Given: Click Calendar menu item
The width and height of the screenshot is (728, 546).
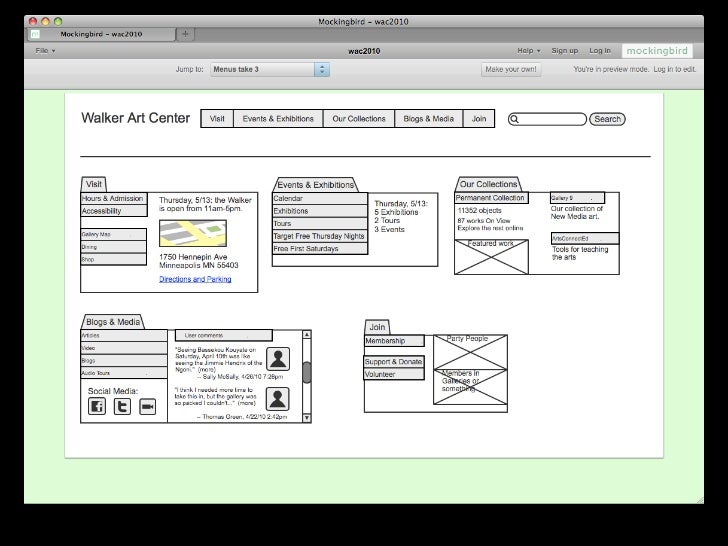Looking at the screenshot, I should (320, 198).
